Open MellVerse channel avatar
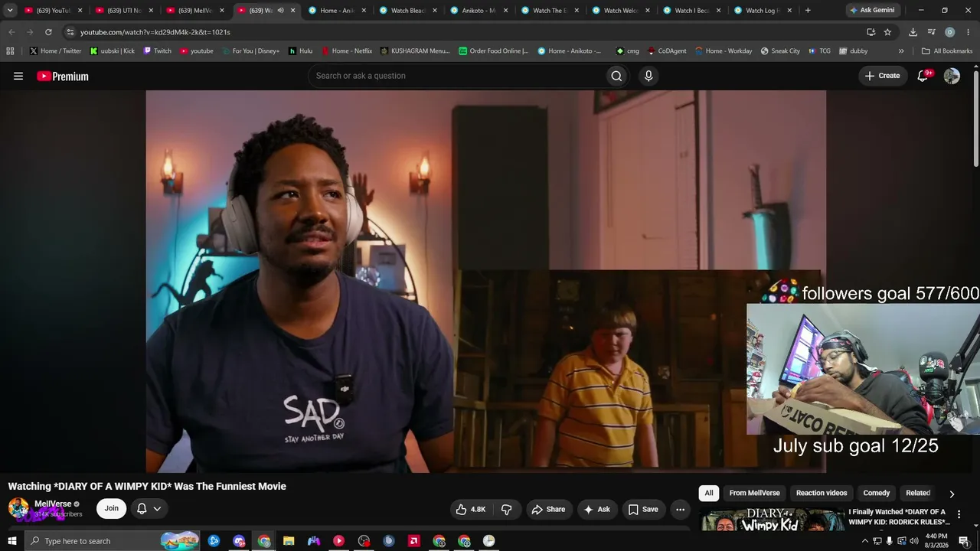This screenshot has height=551, width=980. point(18,508)
